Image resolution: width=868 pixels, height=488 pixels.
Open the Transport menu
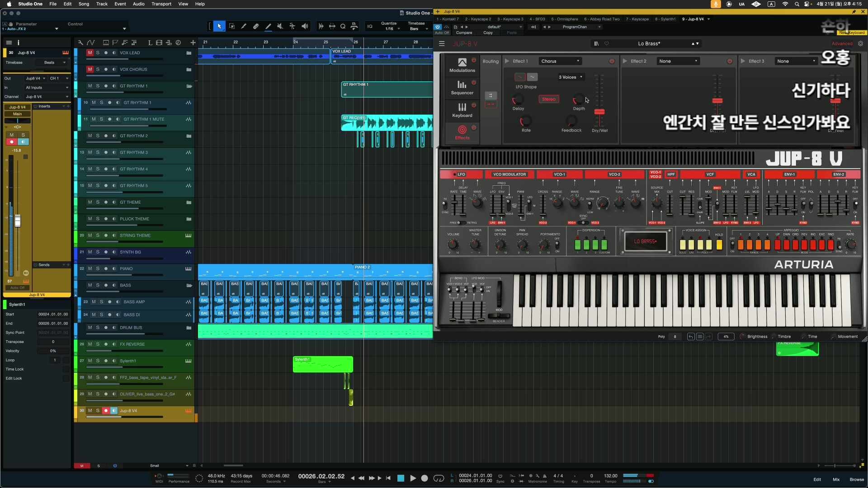(x=161, y=4)
